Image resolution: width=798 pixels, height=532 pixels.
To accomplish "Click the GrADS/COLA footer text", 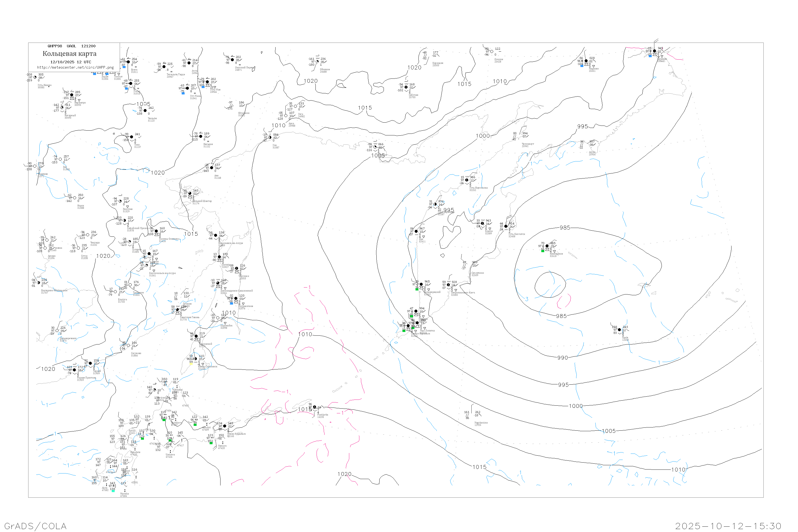I will [x=35, y=526].
